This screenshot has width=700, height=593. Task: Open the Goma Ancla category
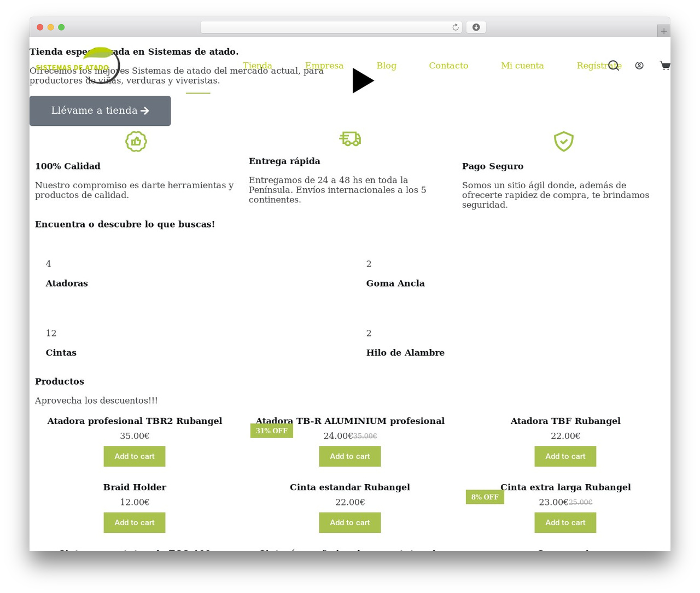tap(395, 283)
